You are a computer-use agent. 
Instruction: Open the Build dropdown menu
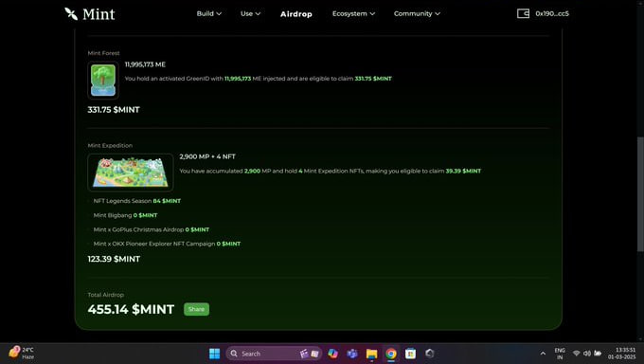point(209,13)
